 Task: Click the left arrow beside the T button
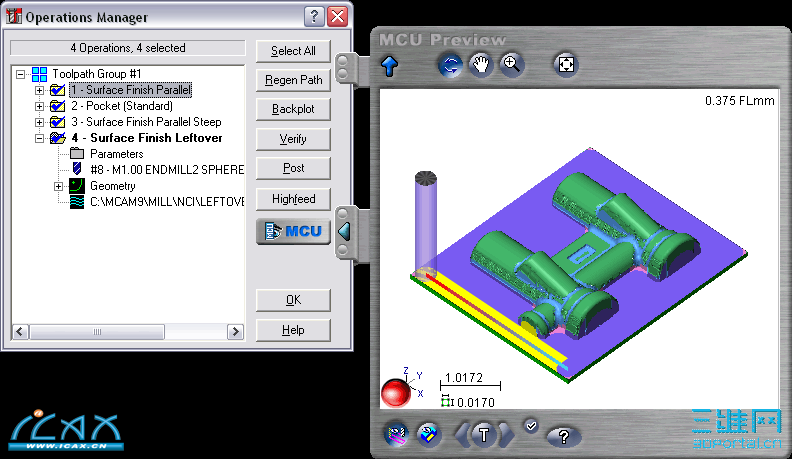point(462,435)
